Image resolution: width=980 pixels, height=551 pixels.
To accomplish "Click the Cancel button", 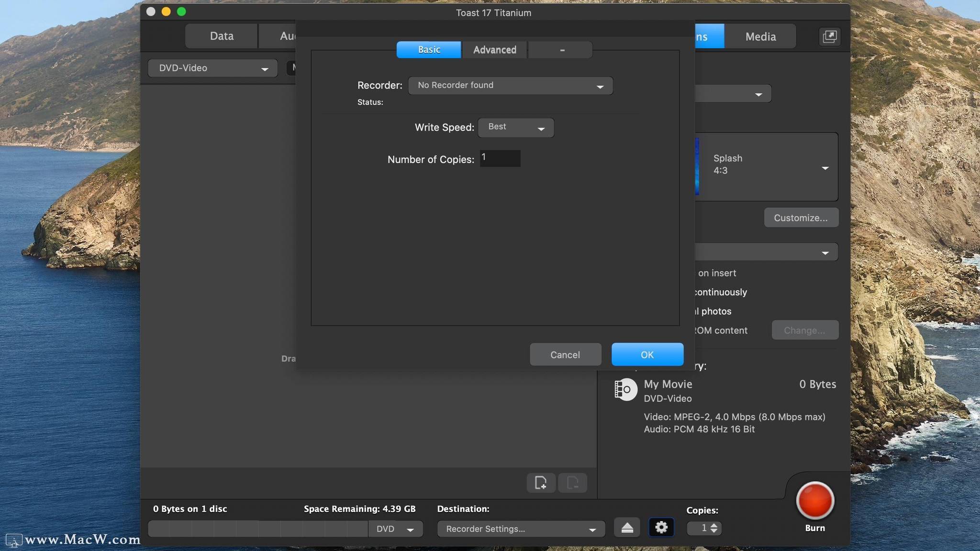I will [565, 354].
